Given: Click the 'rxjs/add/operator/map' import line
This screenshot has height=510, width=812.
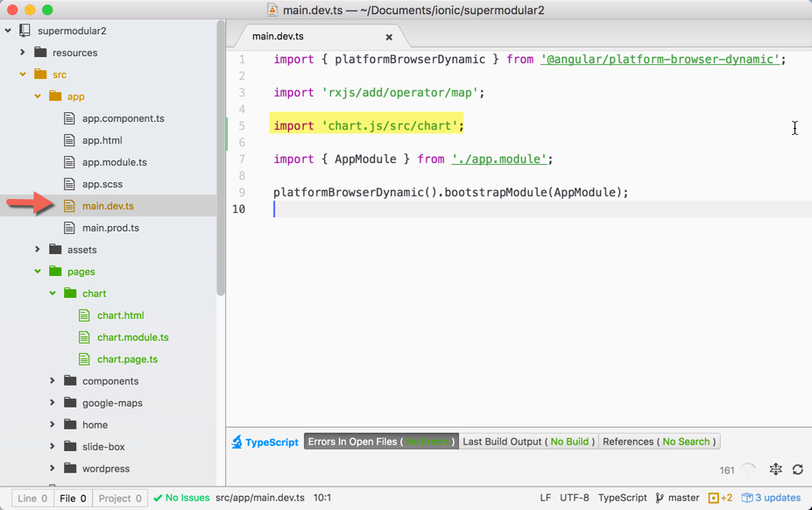Looking at the screenshot, I should tap(379, 92).
